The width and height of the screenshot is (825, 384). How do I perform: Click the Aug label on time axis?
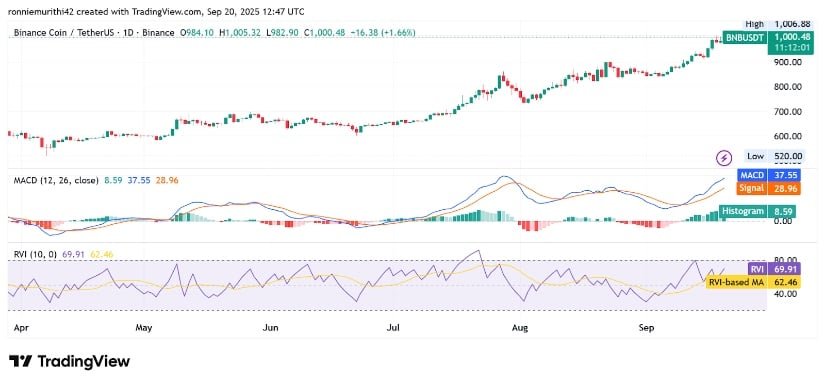[519, 328]
